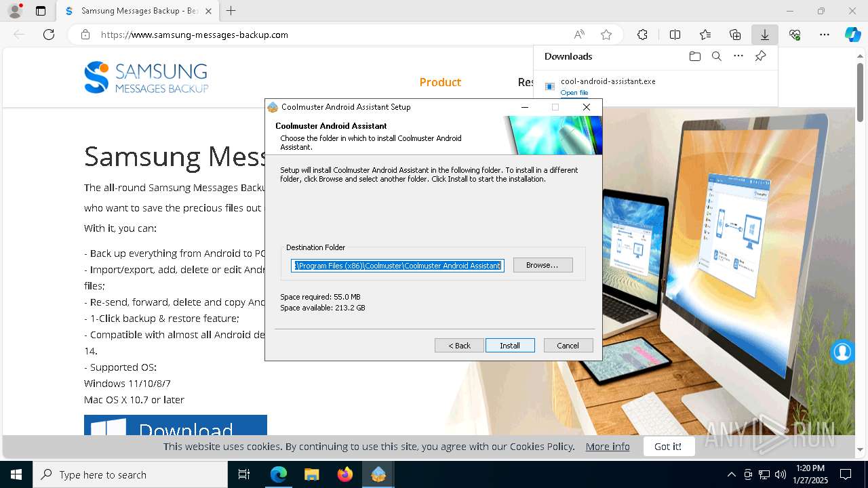Close the Coolmuster setup dialog

[587, 107]
